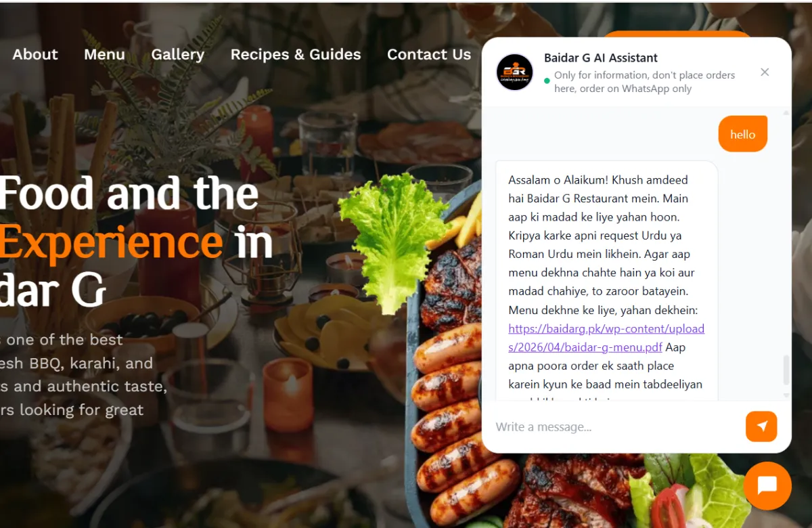Click the chat conversation scrollbar thumb
Screen dimensions: 812x528
pyautogui.click(x=786, y=370)
